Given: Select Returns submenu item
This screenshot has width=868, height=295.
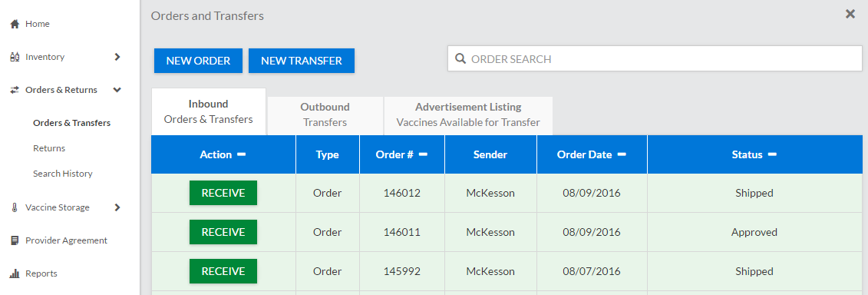Looking at the screenshot, I should point(48,148).
